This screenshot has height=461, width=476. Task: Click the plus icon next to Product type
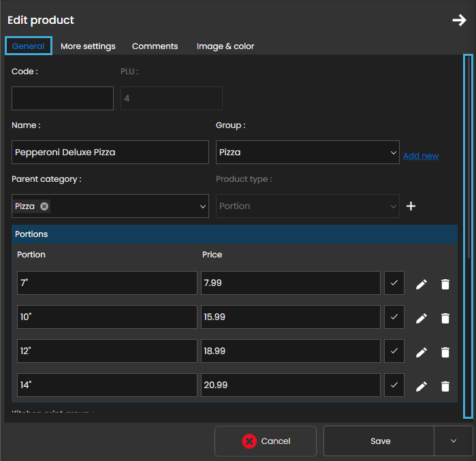point(411,206)
